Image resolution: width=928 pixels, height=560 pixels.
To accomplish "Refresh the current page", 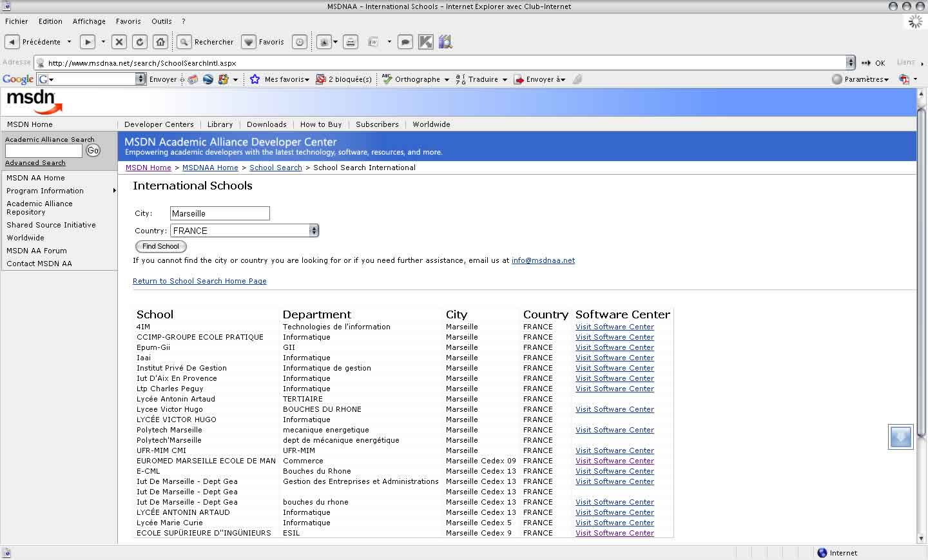I will click(140, 42).
